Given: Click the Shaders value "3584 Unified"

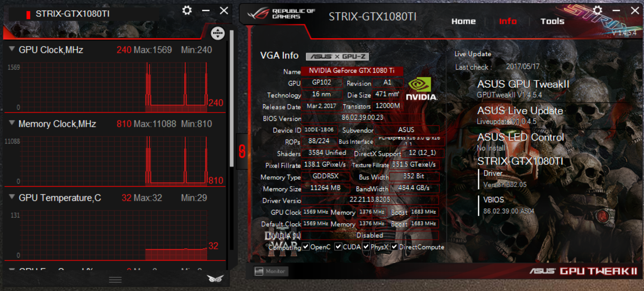Looking at the screenshot, I should coord(327,153).
